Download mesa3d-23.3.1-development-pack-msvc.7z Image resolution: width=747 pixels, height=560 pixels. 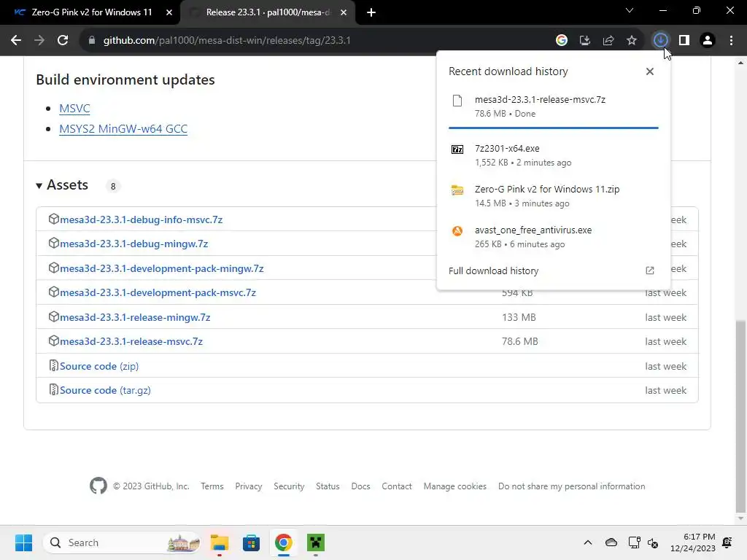click(x=158, y=292)
